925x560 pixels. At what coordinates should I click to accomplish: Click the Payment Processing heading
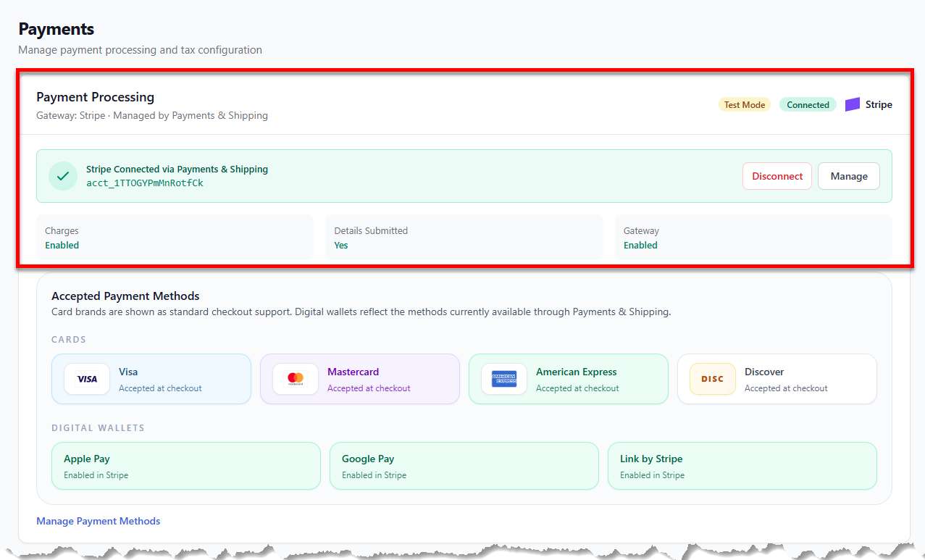[x=96, y=97]
